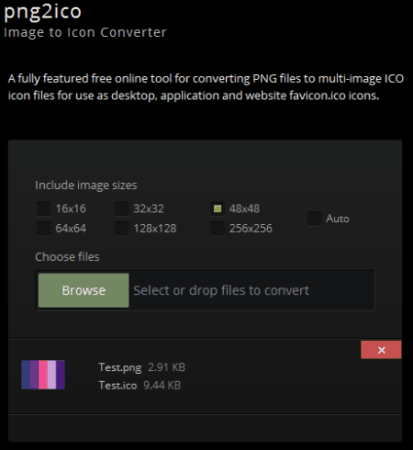Enable the 128x128 size checkbox
413x450 pixels.
(x=122, y=229)
